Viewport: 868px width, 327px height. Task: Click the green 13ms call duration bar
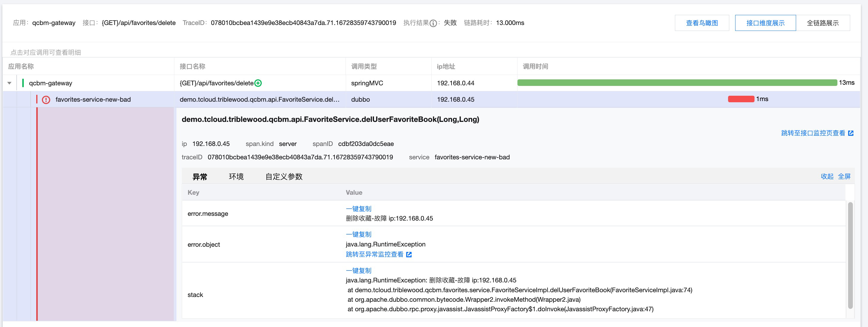click(x=677, y=83)
